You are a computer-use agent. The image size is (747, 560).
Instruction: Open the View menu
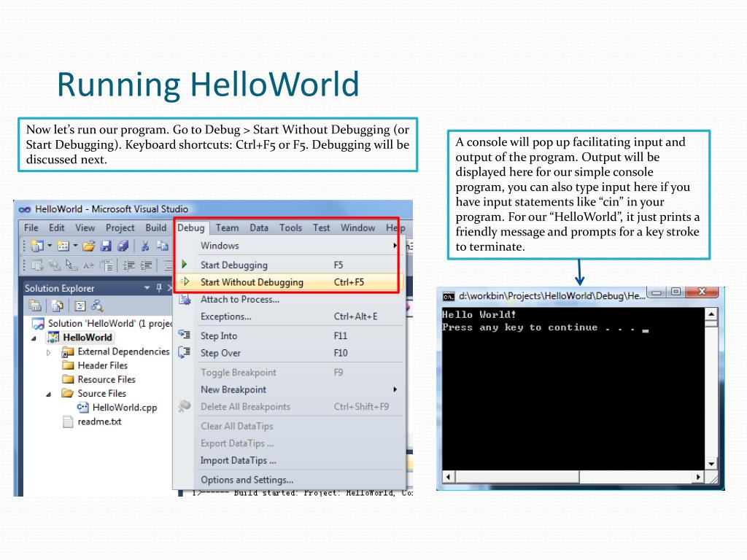click(x=85, y=227)
